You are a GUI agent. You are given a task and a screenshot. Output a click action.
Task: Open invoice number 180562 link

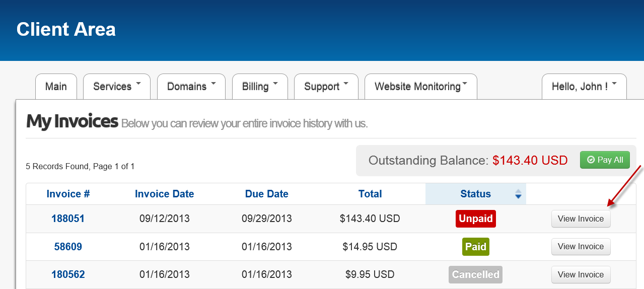click(68, 275)
